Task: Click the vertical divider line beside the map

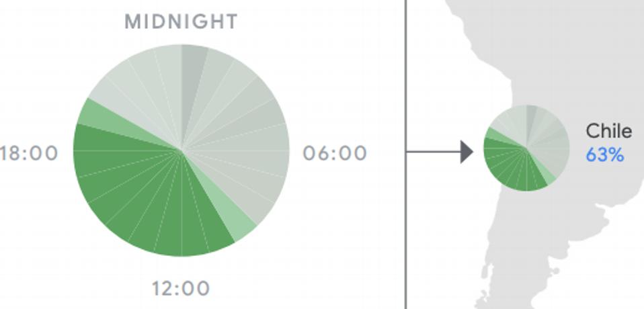Action: (x=406, y=154)
